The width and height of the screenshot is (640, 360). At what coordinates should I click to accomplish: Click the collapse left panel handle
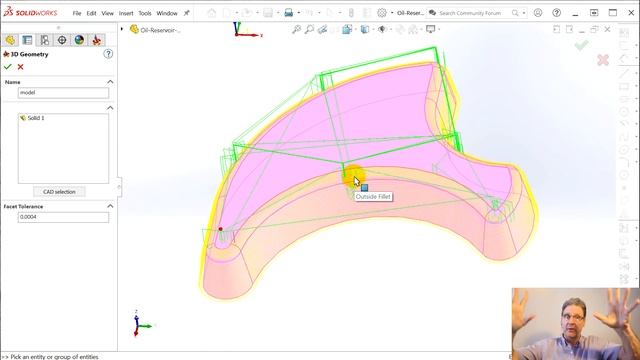coord(119,187)
